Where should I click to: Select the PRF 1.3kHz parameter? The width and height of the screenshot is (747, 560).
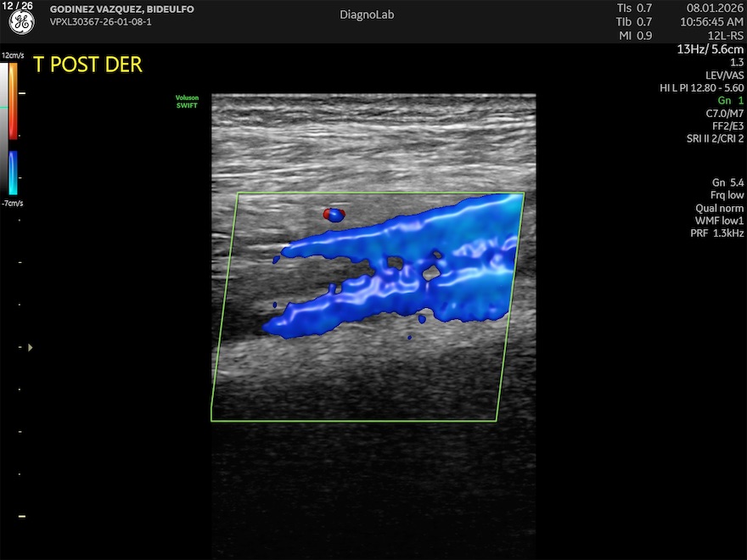(x=716, y=233)
